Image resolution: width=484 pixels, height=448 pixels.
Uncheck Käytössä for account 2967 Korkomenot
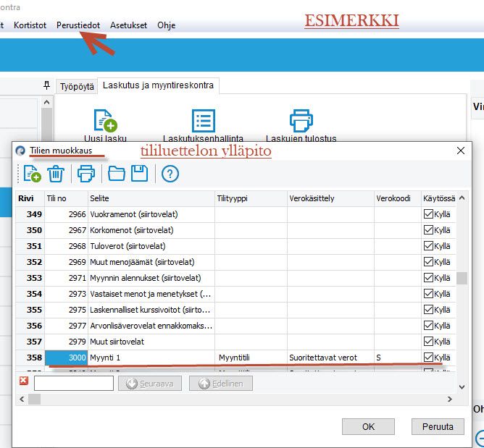428,230
